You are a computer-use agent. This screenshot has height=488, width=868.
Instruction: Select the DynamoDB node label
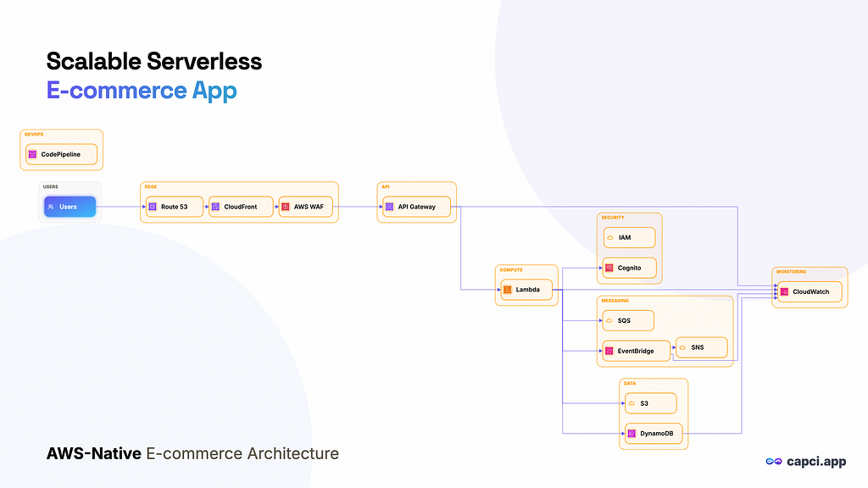coord(657,433)
